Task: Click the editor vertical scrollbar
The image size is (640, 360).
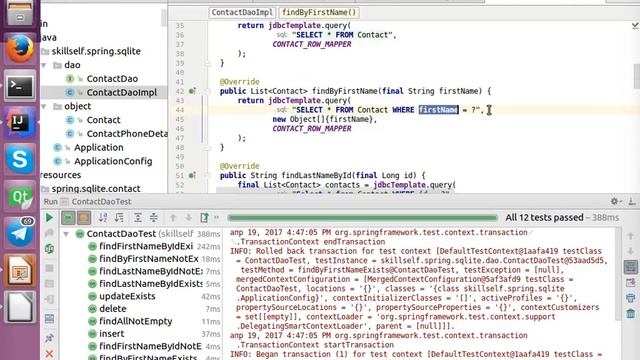Action: [636, 76]
